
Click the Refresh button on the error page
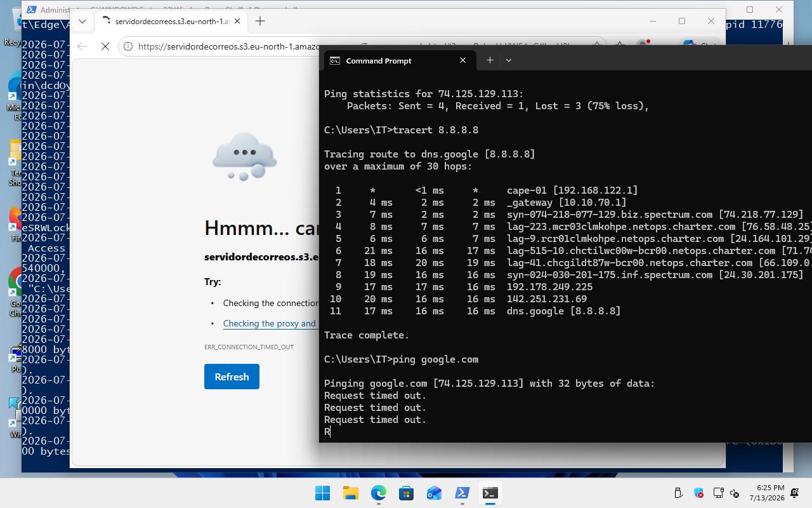point(232,377)
